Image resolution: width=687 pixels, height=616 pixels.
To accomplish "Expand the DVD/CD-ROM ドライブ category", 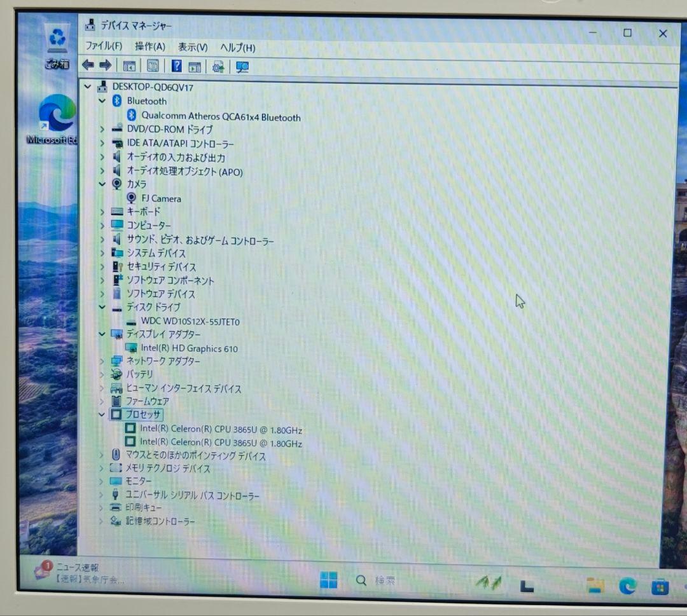I will (102, 129).
